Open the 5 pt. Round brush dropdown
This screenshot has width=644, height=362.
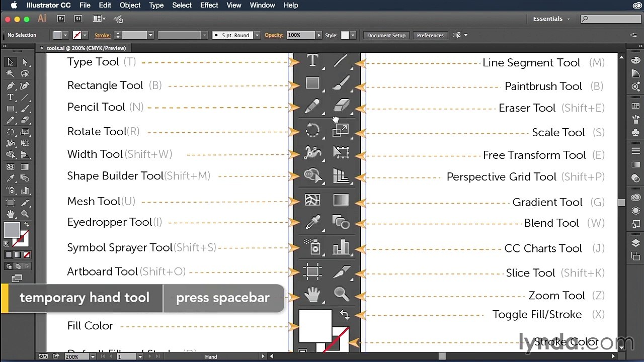coord(257,35)
